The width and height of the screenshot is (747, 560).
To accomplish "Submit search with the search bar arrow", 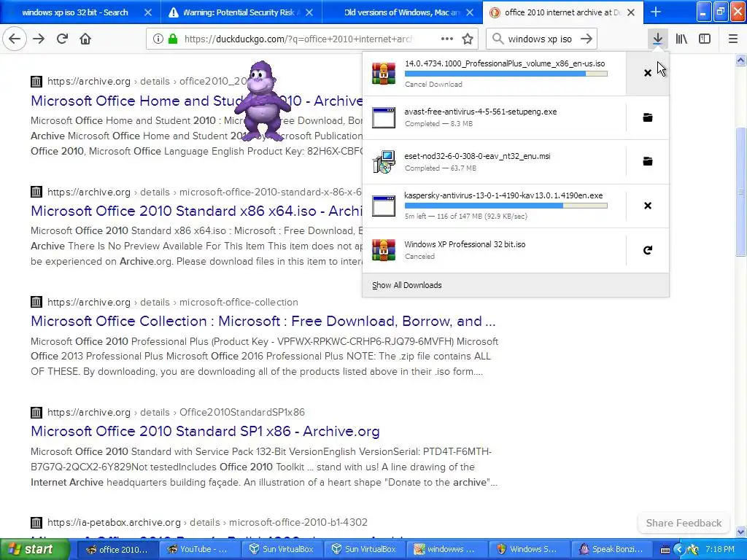I will pyautogui.click(x=587, y=39).
